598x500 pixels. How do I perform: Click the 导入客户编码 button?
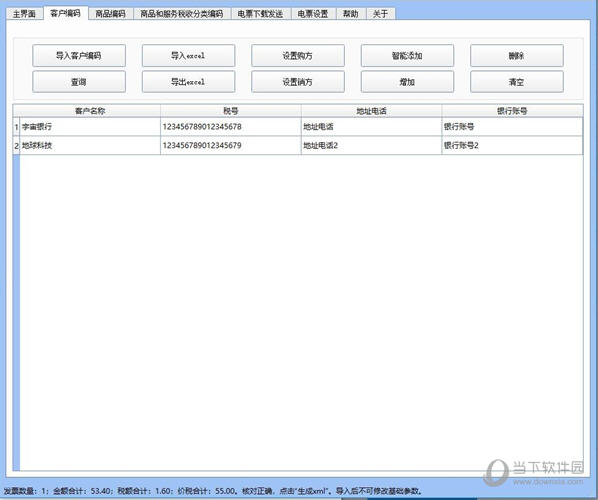point(79,56)
